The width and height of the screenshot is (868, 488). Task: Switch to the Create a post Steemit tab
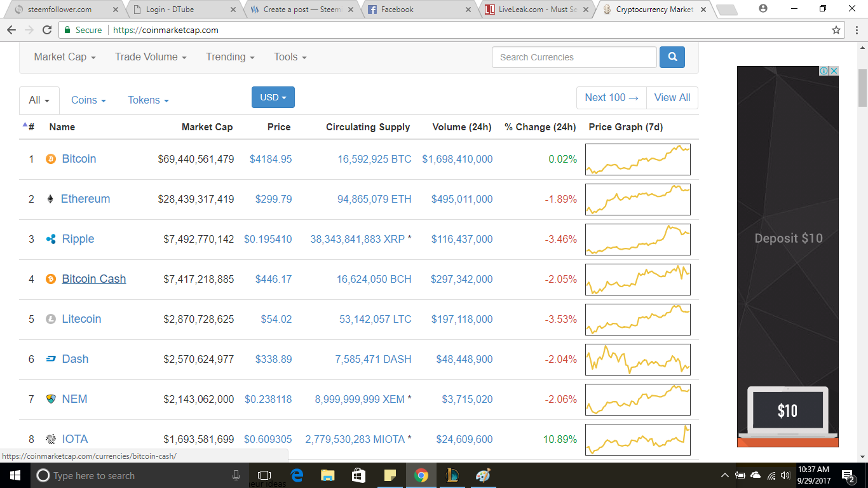click(x=301, y=10)
